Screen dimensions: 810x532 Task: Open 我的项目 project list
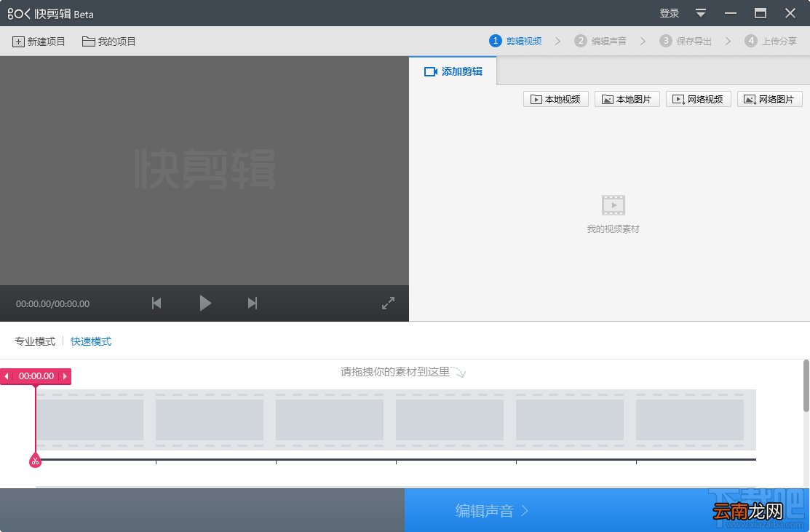click(109, 41)
